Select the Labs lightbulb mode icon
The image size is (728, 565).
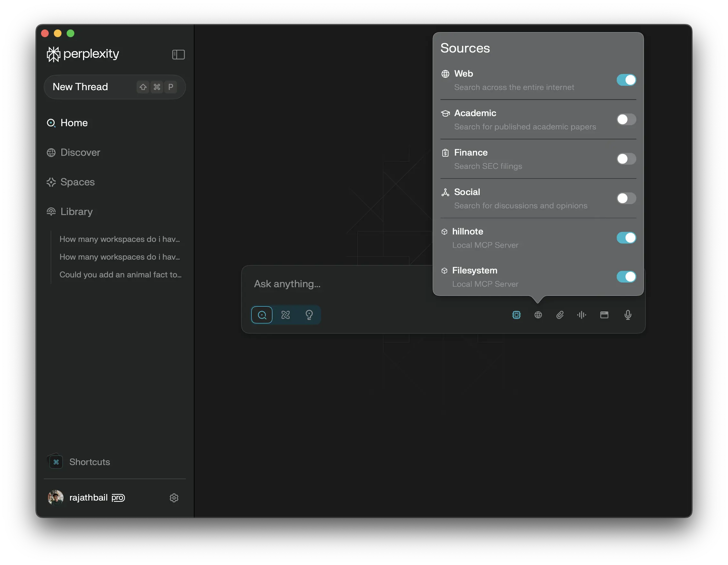(309, 315)
